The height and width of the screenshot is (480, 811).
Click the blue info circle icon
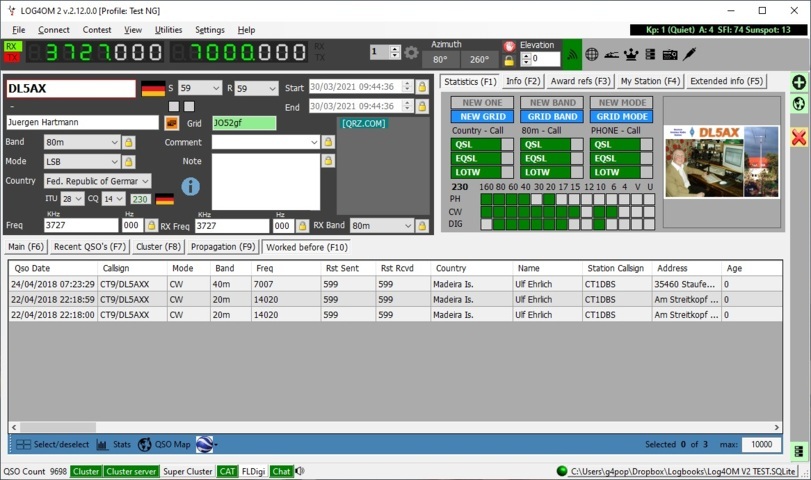coord(190,186)
